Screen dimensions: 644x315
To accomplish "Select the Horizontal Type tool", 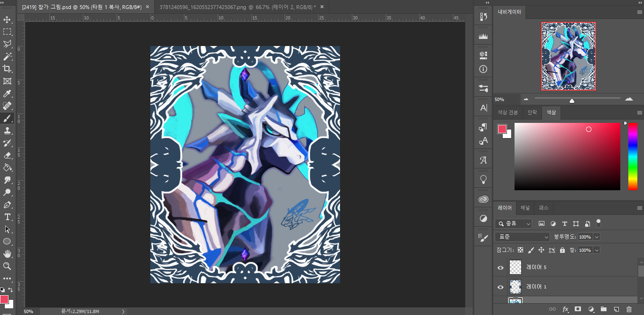I will coord(7,217).
